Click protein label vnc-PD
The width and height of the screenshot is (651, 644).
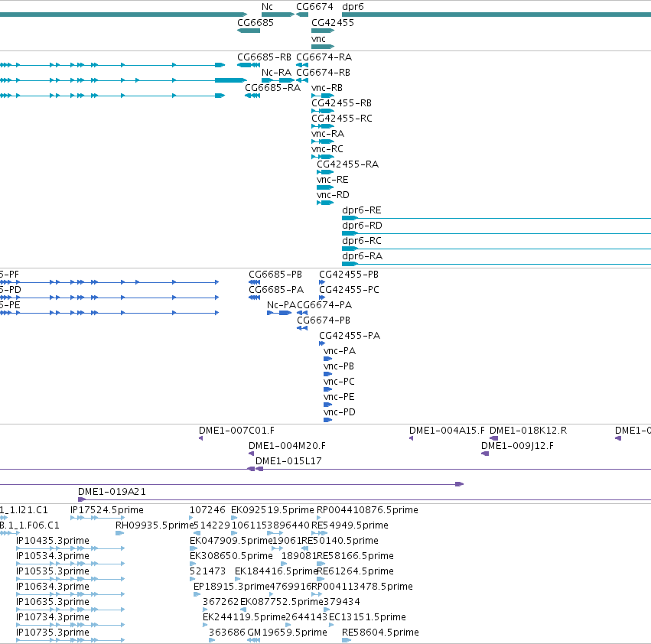[x=340, y=412]
